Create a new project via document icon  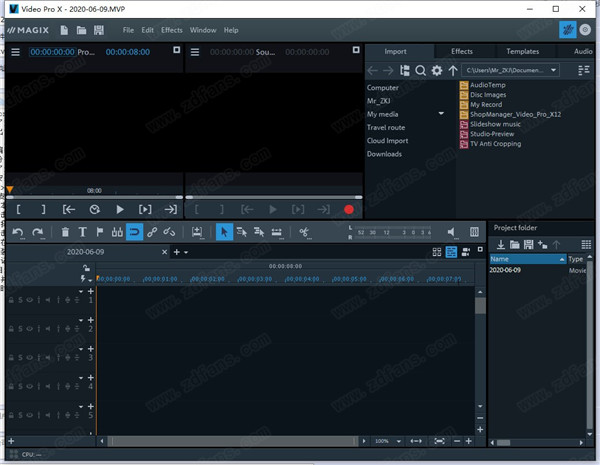pyautogui.click(x=64, y=30)
